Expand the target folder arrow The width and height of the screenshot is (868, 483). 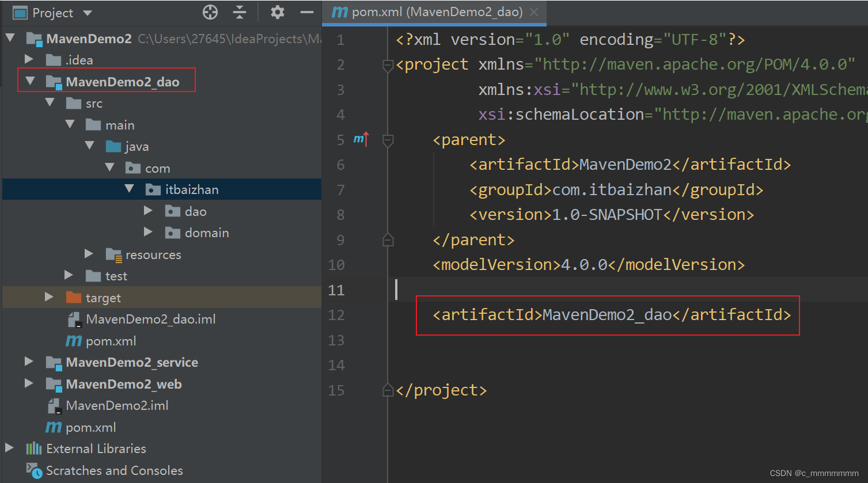point(49,297)
